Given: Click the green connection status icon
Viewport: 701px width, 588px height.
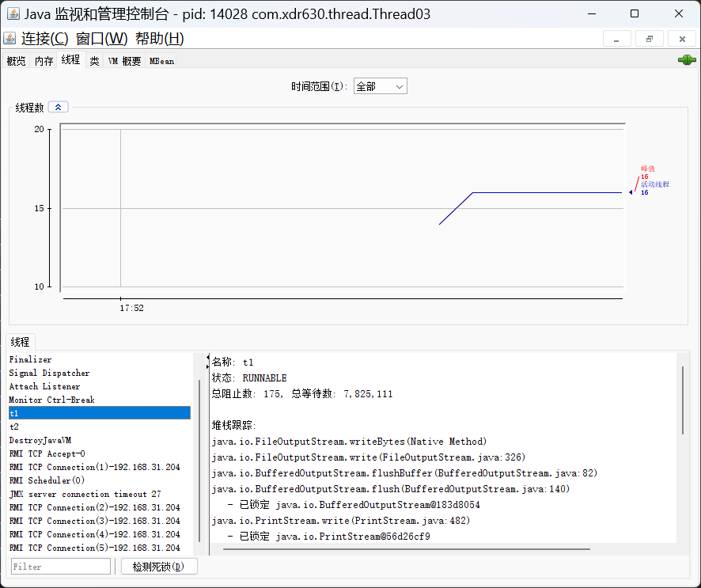Looking at the screenshot, I should tap(687, 60).
